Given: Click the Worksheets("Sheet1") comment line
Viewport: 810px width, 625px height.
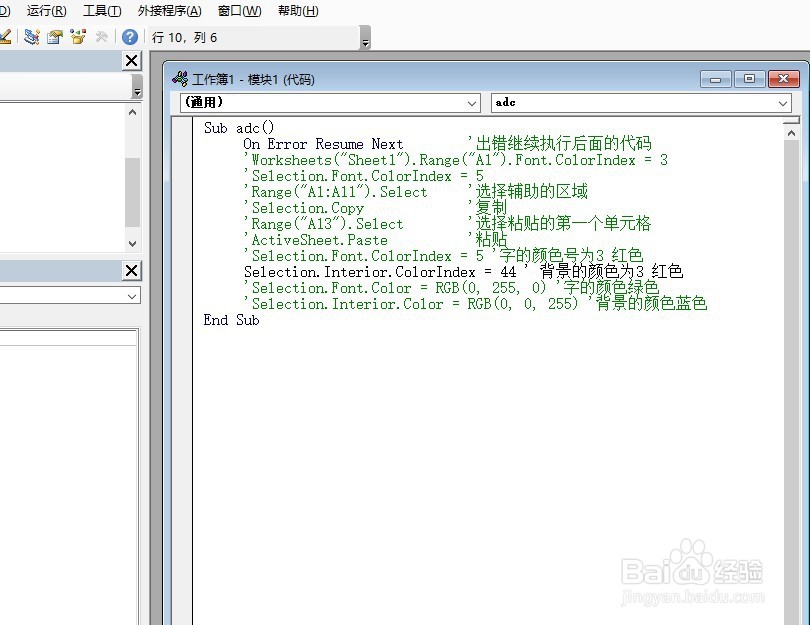Looking at the screenshot, I should pyautogui.click(x=456, y=160).
